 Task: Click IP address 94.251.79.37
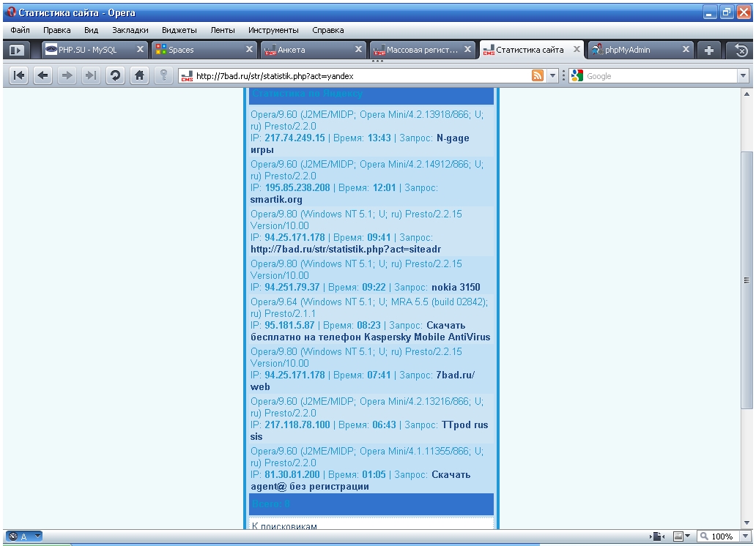point(292,287)
